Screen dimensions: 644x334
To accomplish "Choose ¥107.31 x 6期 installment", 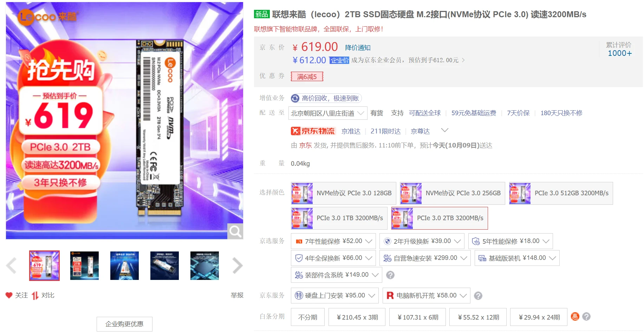I will pos(417,317).
